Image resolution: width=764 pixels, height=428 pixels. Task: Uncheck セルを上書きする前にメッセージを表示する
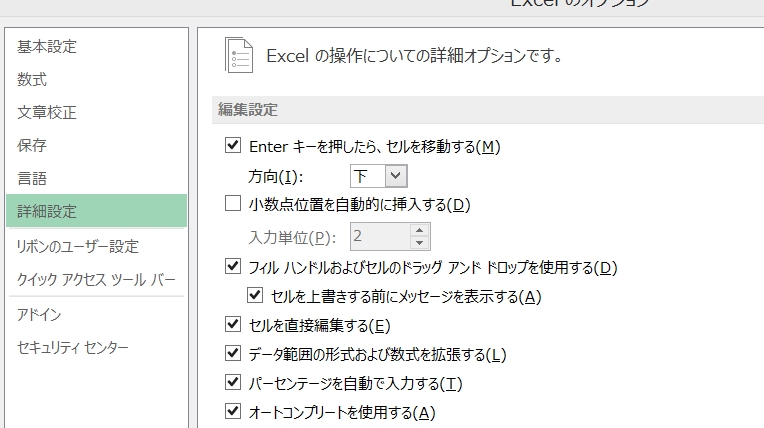pyautogui.click(x=255, y=295)
